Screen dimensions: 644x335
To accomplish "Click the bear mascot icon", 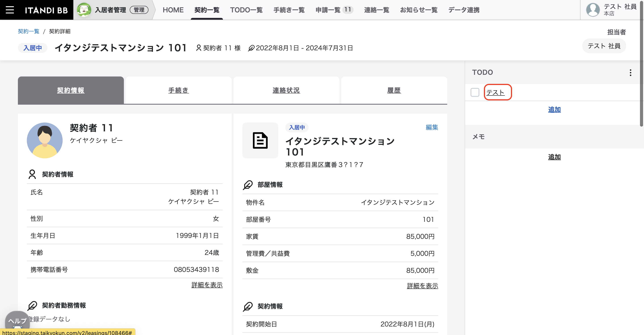I will coord(84,10).
